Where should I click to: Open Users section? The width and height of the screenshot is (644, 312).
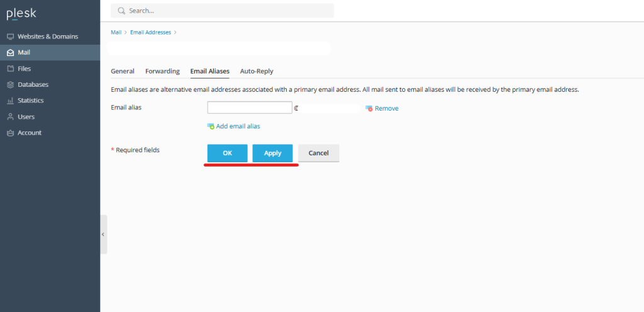[x=26, y=116]
